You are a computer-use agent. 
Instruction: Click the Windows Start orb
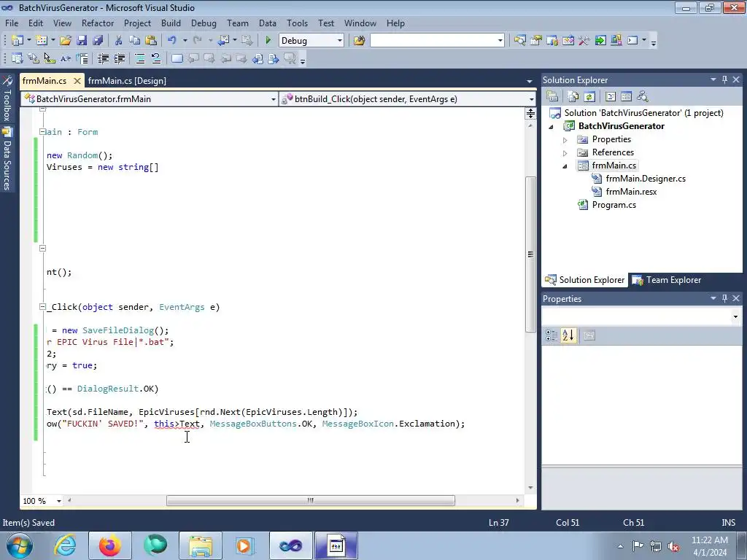pos(20,545)
